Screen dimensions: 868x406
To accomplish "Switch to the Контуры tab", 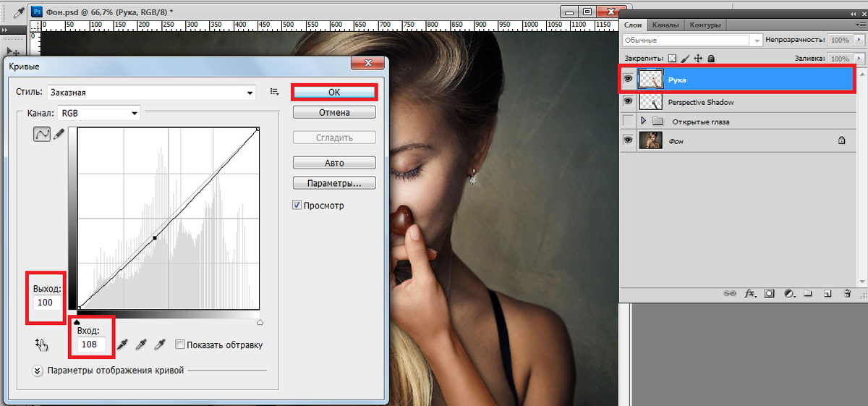I will pyautogui.click(x=705, y=25).
